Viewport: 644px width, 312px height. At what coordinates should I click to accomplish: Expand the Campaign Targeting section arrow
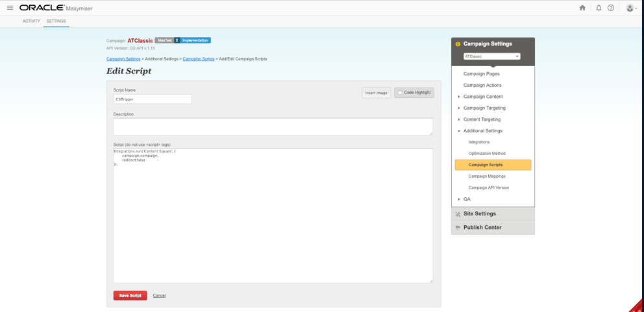[x=459, y=108]
